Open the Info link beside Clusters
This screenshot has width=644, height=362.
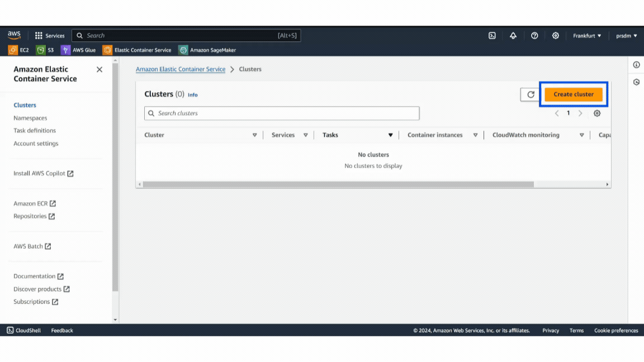193,95
